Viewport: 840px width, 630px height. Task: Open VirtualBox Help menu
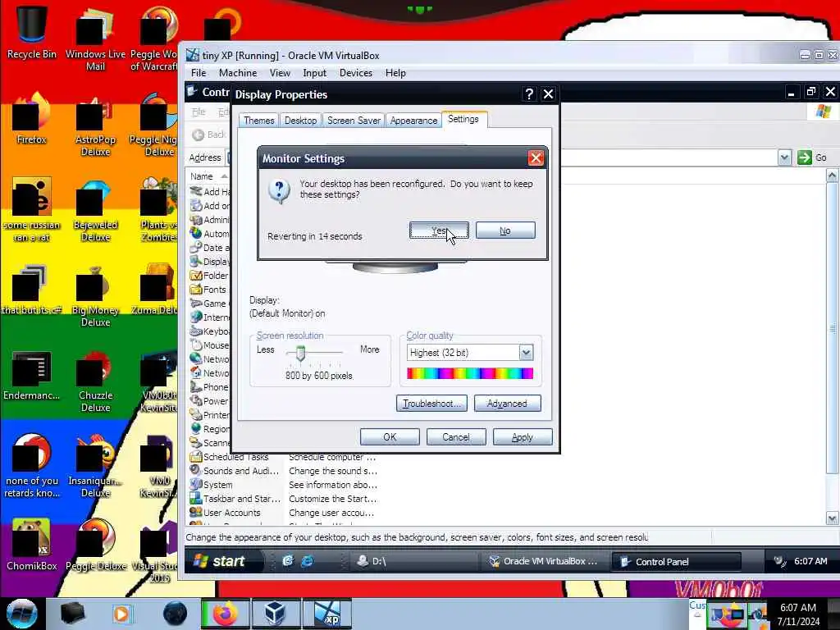click(395, 73)
